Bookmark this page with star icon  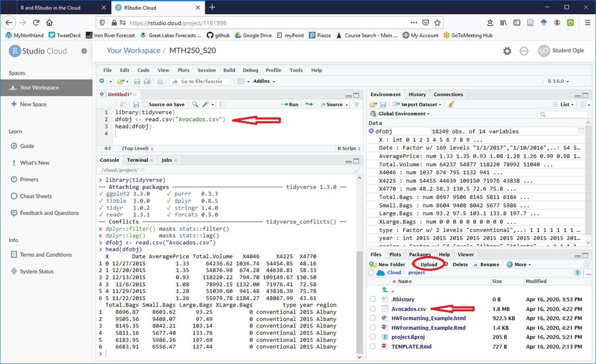coord(437,23)
